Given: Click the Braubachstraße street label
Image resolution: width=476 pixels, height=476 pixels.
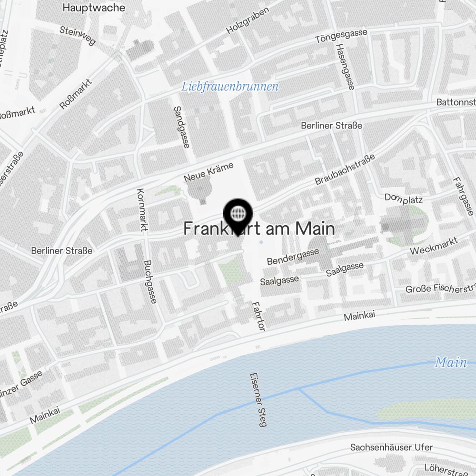Looking at the screenshot, I should [345, 170].
